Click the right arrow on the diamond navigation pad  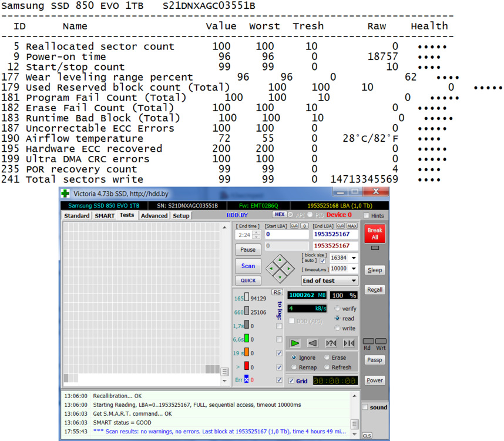point(288,269)
